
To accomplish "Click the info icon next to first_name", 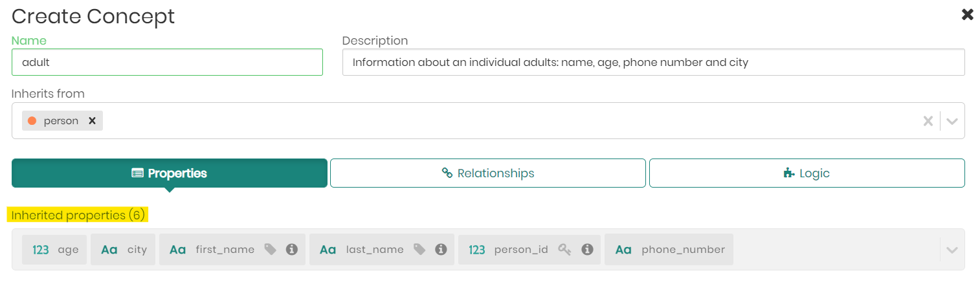I will pos(292,249).
